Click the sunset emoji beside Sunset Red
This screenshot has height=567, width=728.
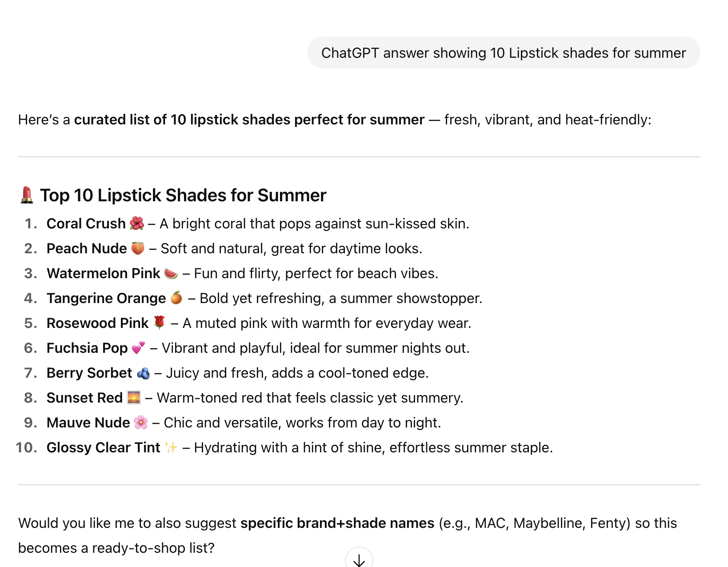(134, 397)
